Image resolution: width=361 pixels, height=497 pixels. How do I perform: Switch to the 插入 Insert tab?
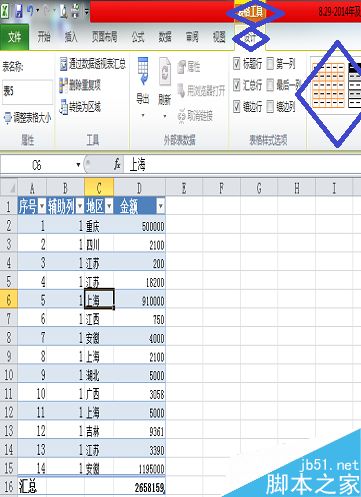(71, 37)
